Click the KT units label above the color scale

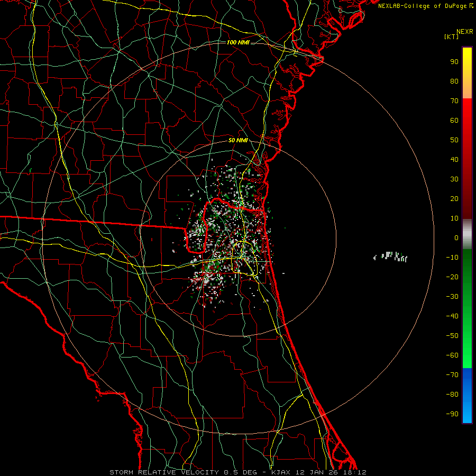pyautogui.click(x=452, y=36)
